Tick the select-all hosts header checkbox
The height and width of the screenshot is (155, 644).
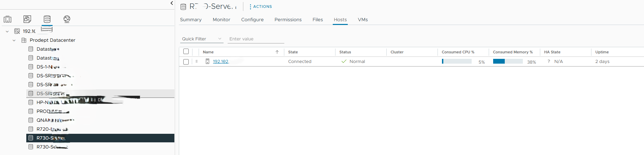click(186, 52)
